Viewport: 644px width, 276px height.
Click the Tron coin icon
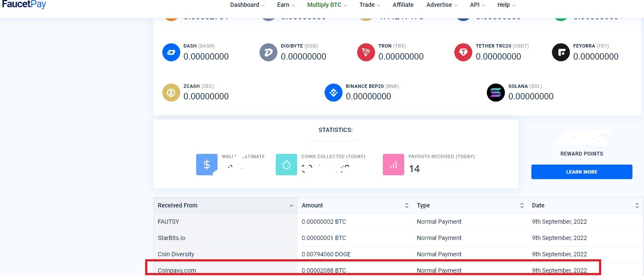pyautogui.click(x=366, y=52)
